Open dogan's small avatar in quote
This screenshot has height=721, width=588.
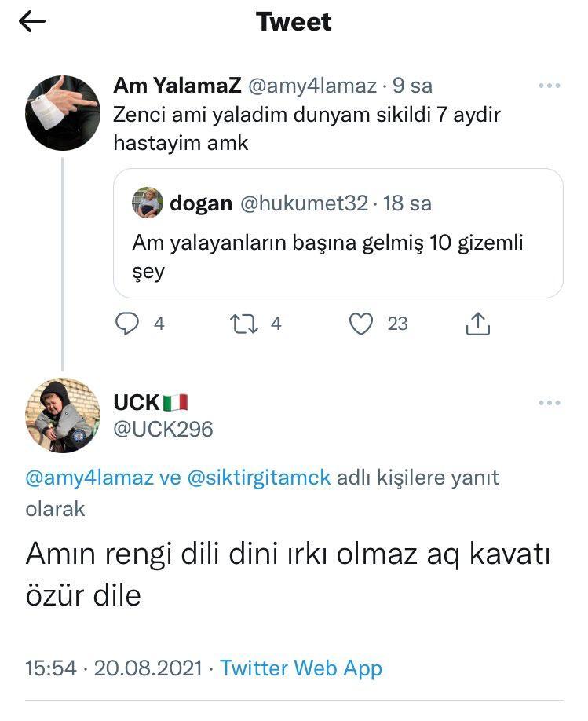(x=147, y=203)
